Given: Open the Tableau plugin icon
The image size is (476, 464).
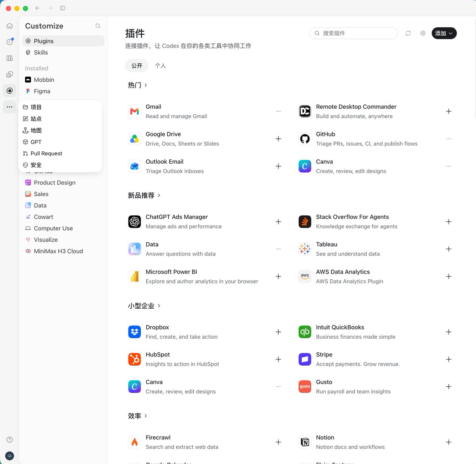Looking at the screenshot, I should coord(305,249).
